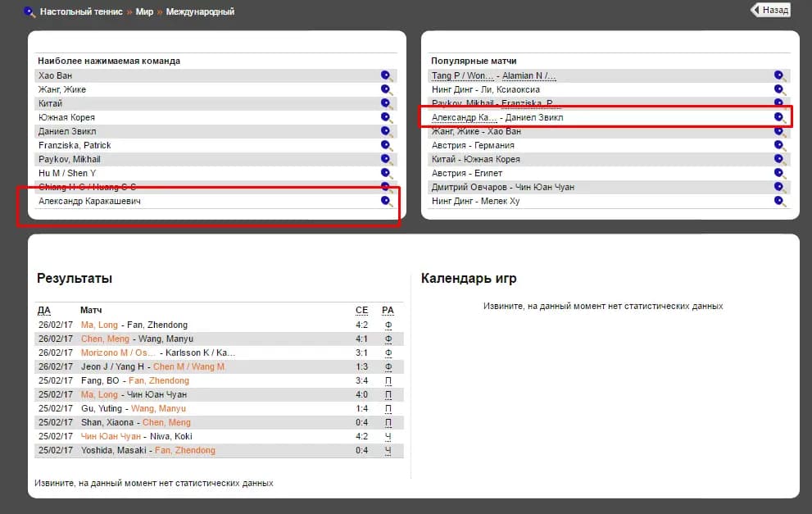Select team Hu M / Shen Y
This screenshot has width=812, height=514.
[67, 174]
